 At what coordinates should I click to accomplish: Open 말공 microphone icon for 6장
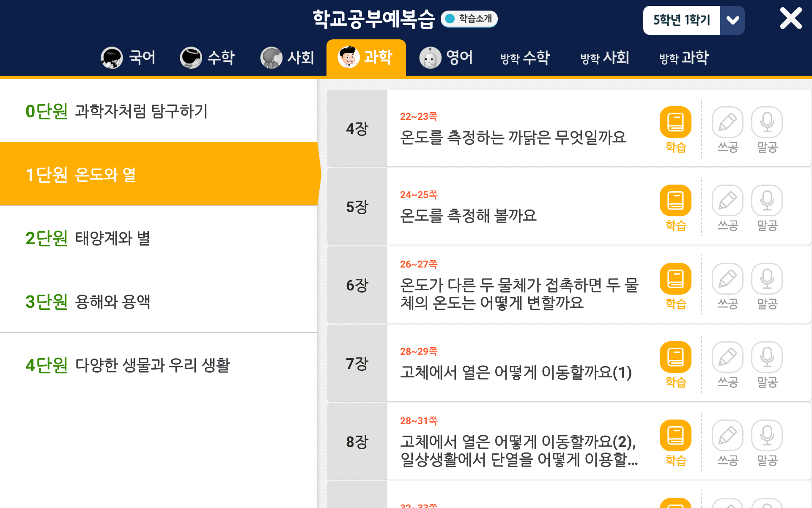pos(767,279)
